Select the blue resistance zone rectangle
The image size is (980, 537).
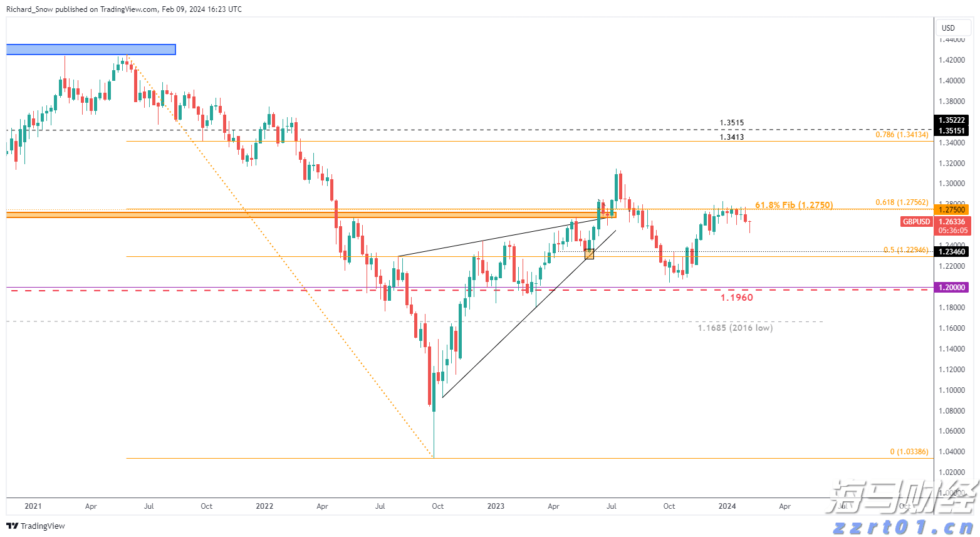tap(91, 49)
